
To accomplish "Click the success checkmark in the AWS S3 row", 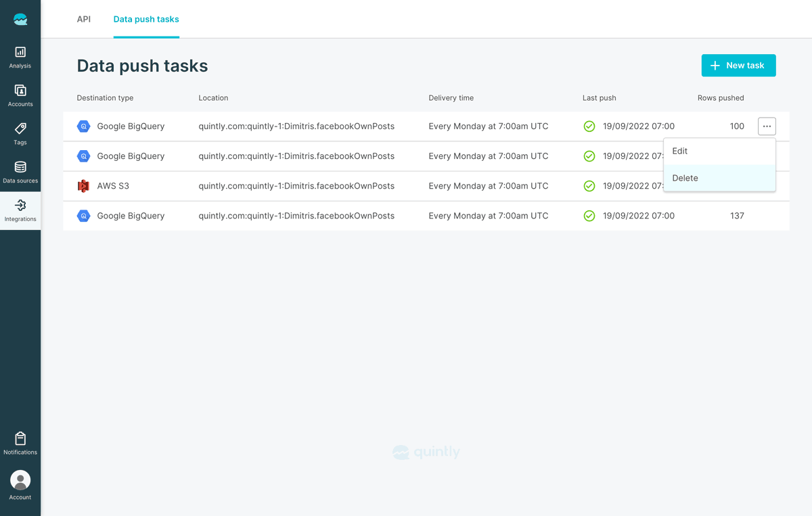I will click(x=589, y=186).
